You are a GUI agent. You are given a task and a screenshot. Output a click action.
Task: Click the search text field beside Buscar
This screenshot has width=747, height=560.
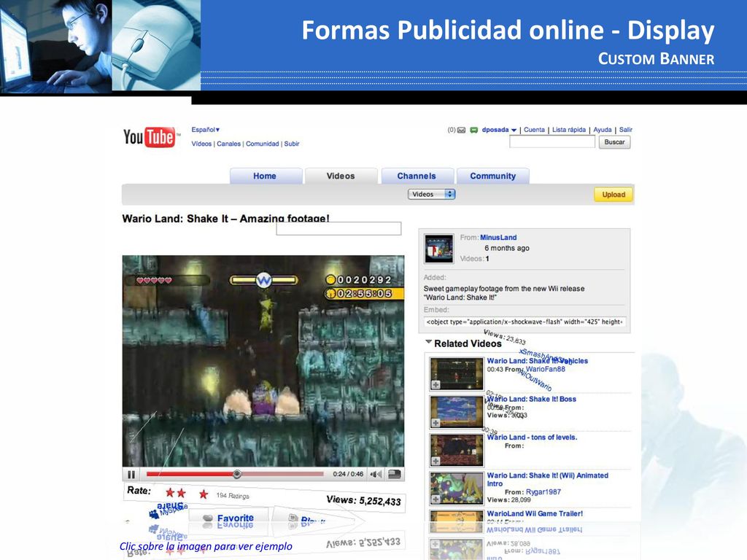pyautogui.click(x=552, y=141)
